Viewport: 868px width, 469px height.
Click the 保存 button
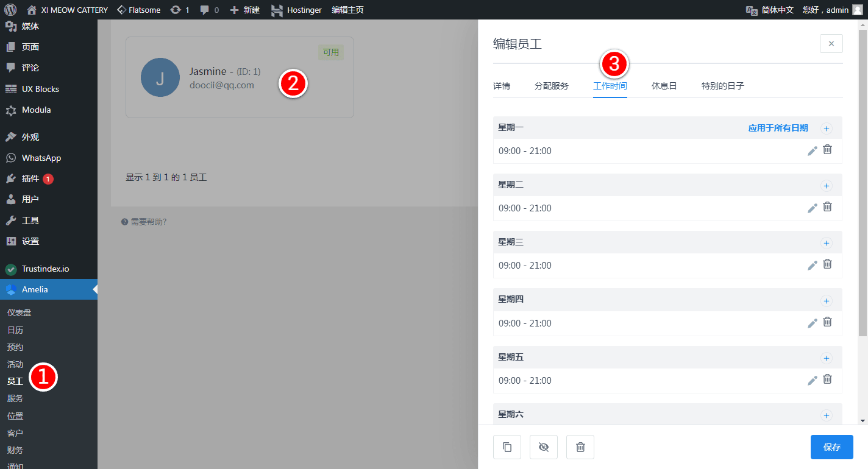click(831, 447)
